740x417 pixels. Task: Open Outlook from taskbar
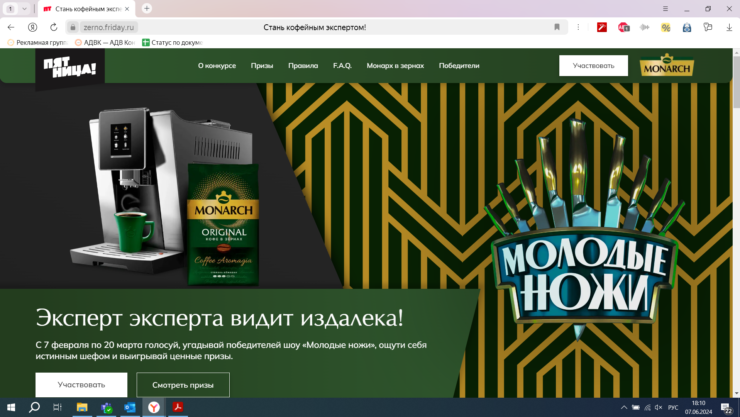pos(130,407)
